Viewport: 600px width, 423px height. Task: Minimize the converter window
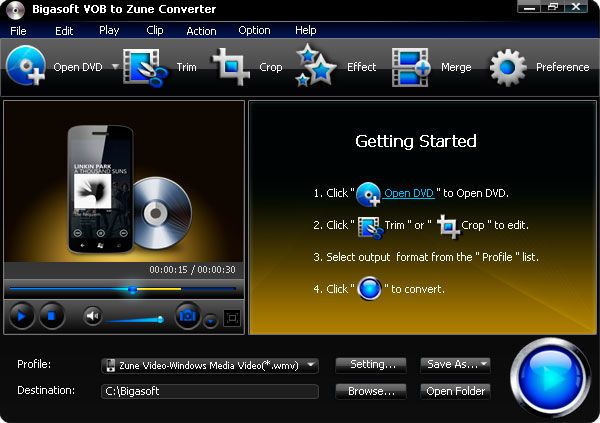pyautogui.click(x=529, y=7)
